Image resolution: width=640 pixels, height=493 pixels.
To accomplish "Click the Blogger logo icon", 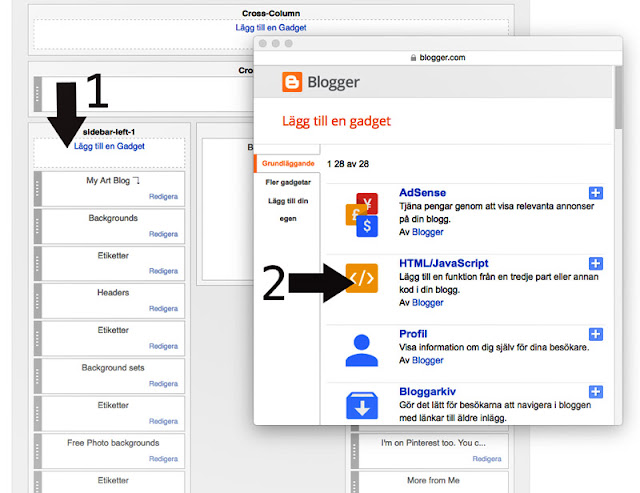I will point(292,82).
